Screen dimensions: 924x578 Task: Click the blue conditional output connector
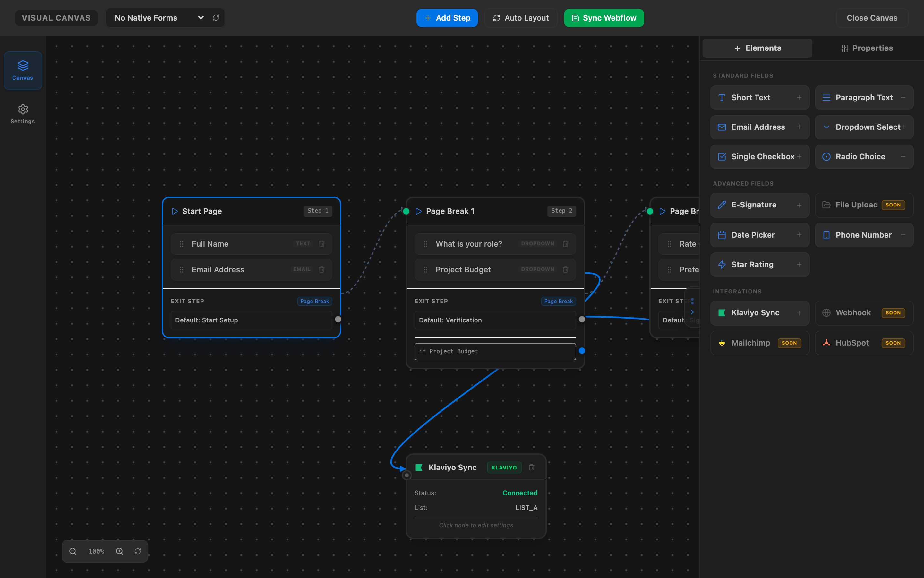[582, 351]
